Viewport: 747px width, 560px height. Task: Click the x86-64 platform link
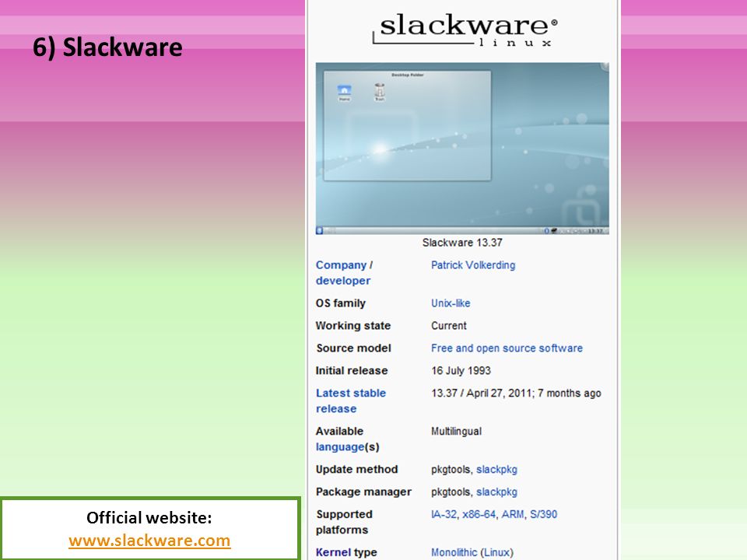[x=479, y=514]
